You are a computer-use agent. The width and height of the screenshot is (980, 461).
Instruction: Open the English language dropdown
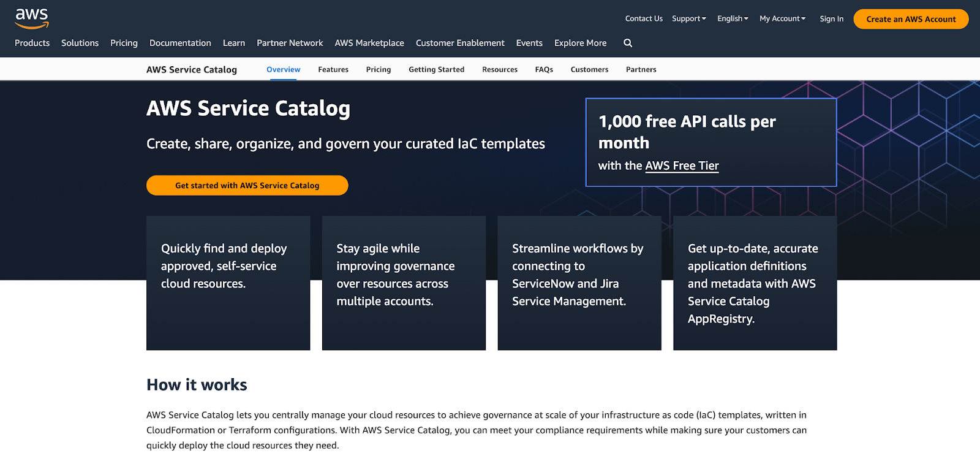tap(733, 19)
